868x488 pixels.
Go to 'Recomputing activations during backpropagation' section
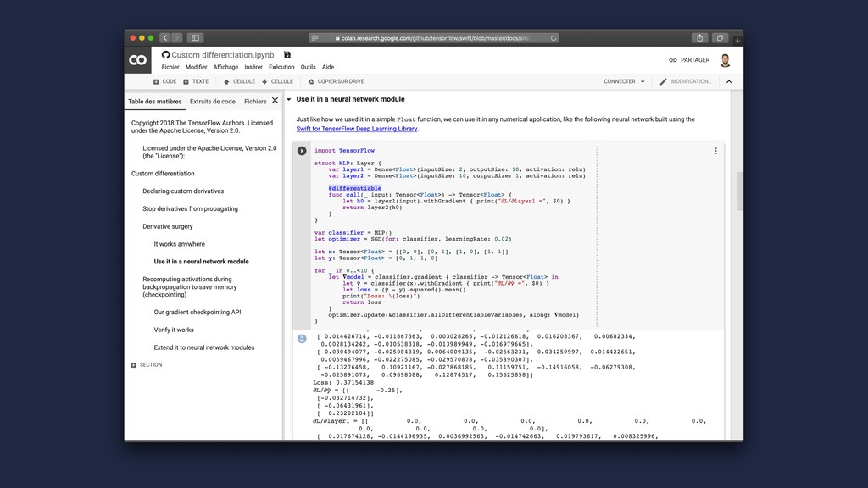[190, 286]
